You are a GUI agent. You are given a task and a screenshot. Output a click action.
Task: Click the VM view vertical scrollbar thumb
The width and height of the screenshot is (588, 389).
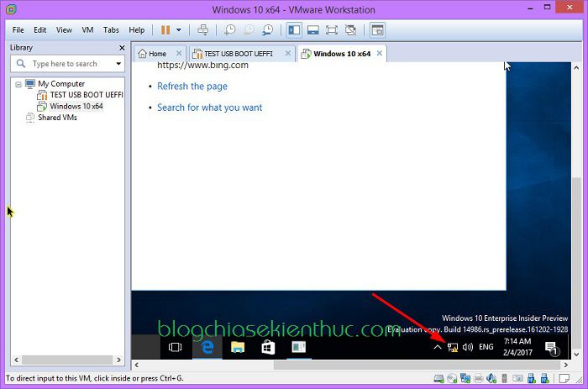[x=577, y=263]
